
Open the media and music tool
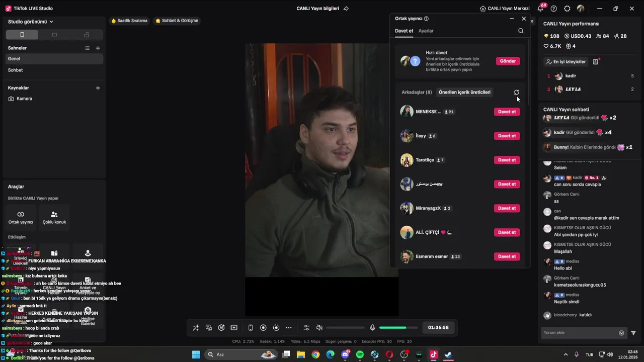tap(209, 328)
